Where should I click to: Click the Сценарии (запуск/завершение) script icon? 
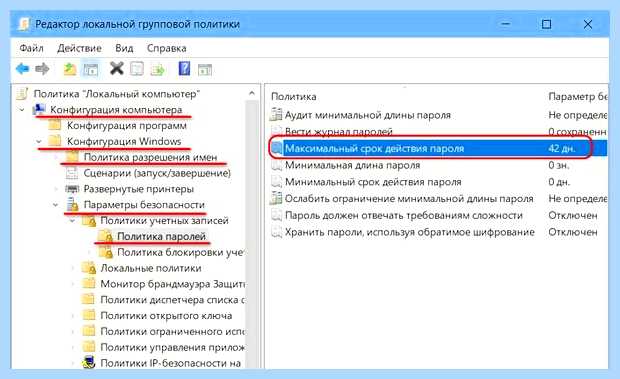[x=72, y=173]
